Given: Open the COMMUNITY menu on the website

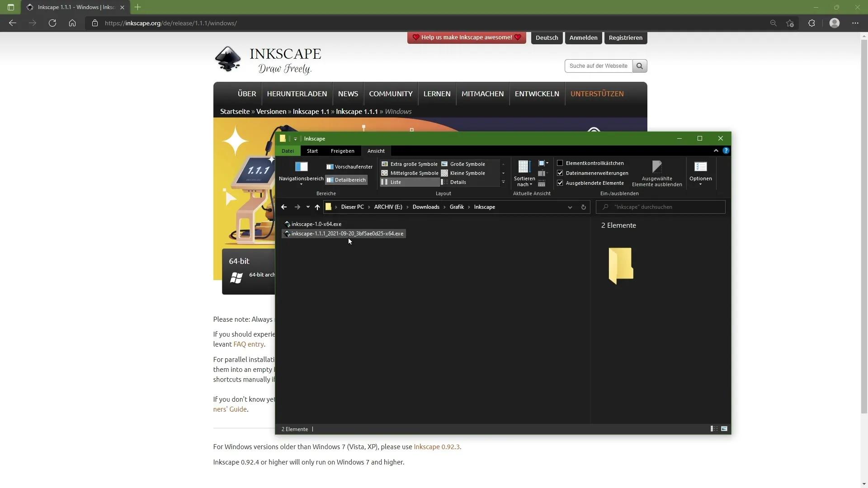Looking at the screenshot, I should pos(391,94).
